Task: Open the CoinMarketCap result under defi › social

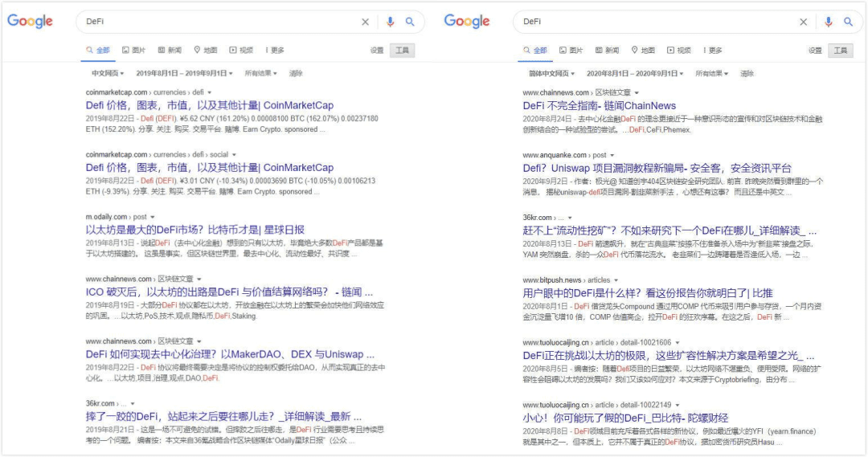Action: point(210,168)
